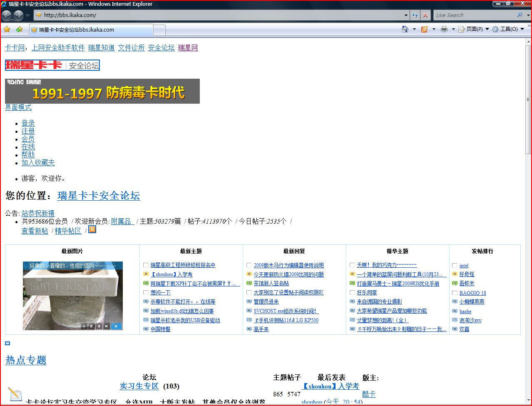Click the empty box before 好乐同享
The width and height of the screenshot is (532, 406).
(352, 292)
